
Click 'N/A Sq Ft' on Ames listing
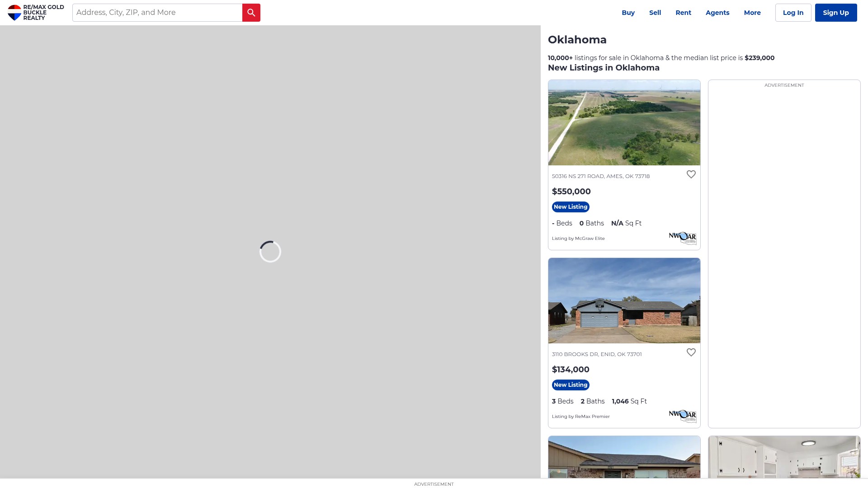[626, 223]
